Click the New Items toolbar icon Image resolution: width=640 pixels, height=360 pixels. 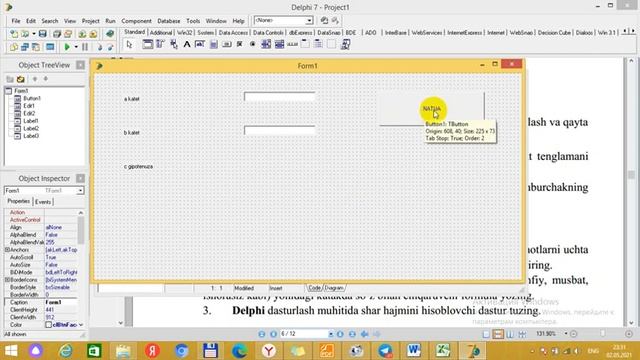point(14,34)
